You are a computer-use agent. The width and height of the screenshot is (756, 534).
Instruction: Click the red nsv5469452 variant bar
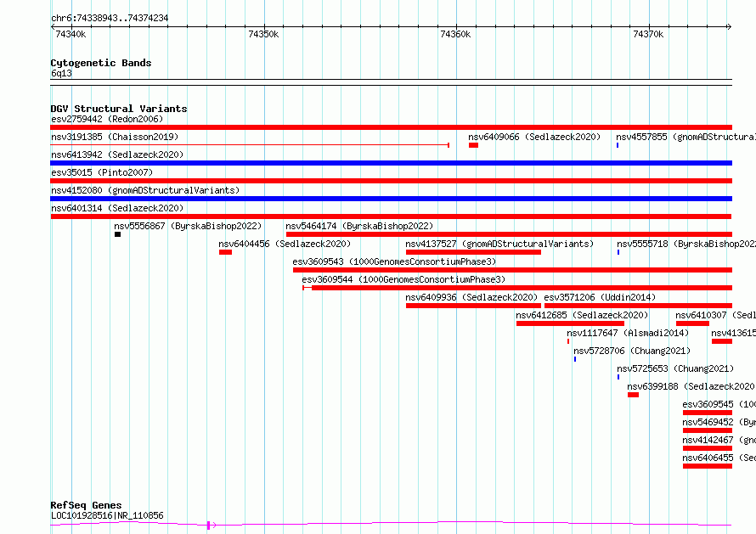(708, 430)
